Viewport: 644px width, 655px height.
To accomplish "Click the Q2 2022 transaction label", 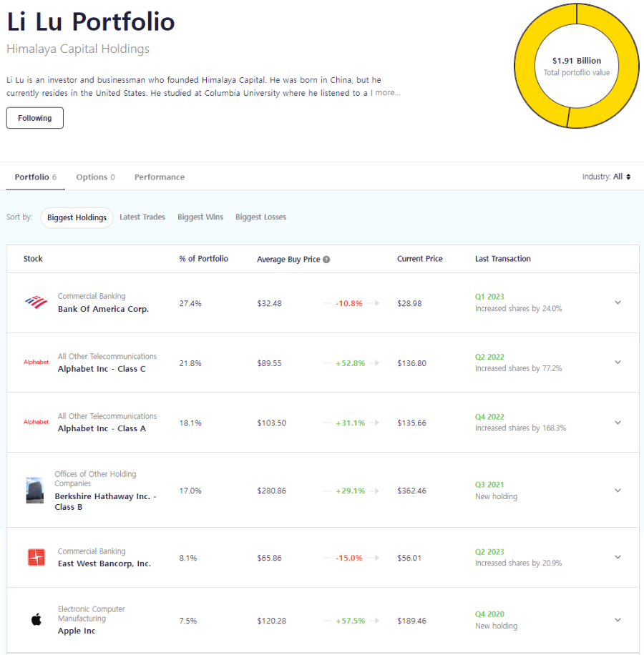I will click(489, 357).
